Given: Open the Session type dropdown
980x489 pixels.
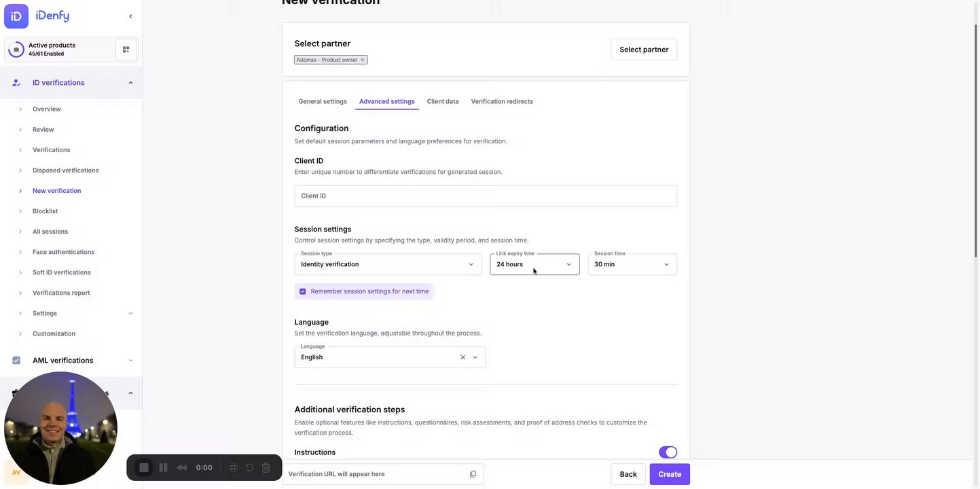Looking at the screenshot, I should click(x=388, y=264).
